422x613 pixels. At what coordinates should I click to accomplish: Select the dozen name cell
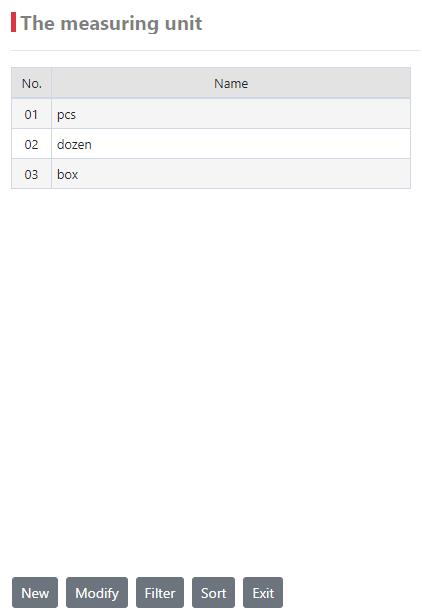(x=231, y=144)
